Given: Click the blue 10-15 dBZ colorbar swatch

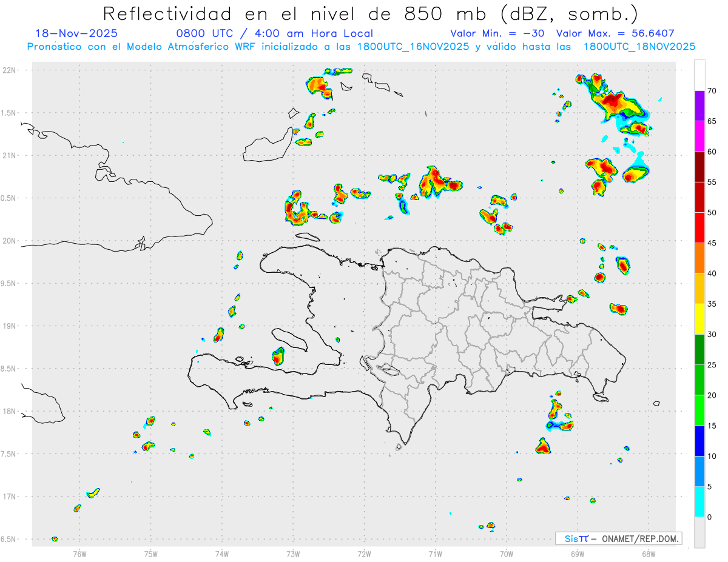Looking at the screenshot, I should pyautogui.click(x=699, y=441).
